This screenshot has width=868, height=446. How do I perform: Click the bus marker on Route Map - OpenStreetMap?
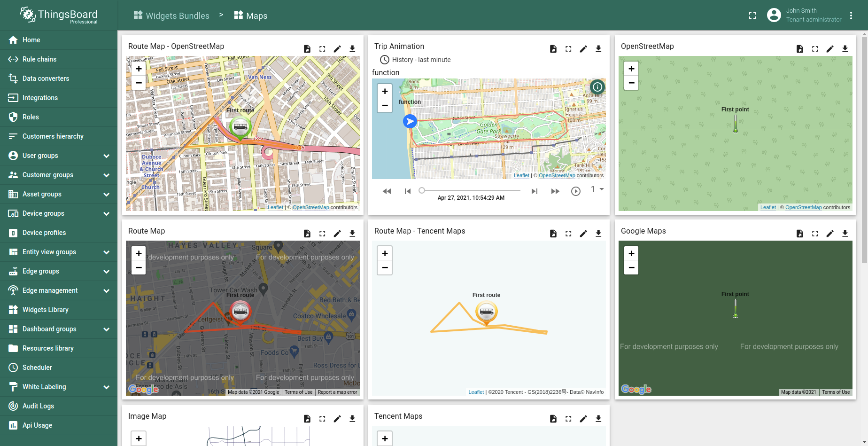240,127
